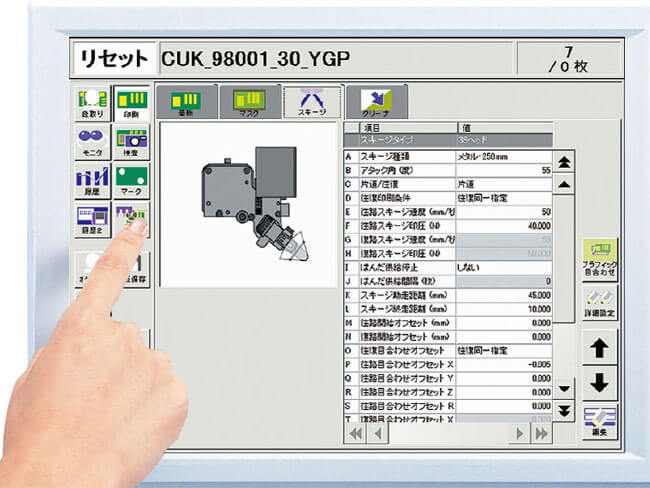Switch to the 基板 board tab
This screenshot has width=650, height=488.
click(184, 103)
